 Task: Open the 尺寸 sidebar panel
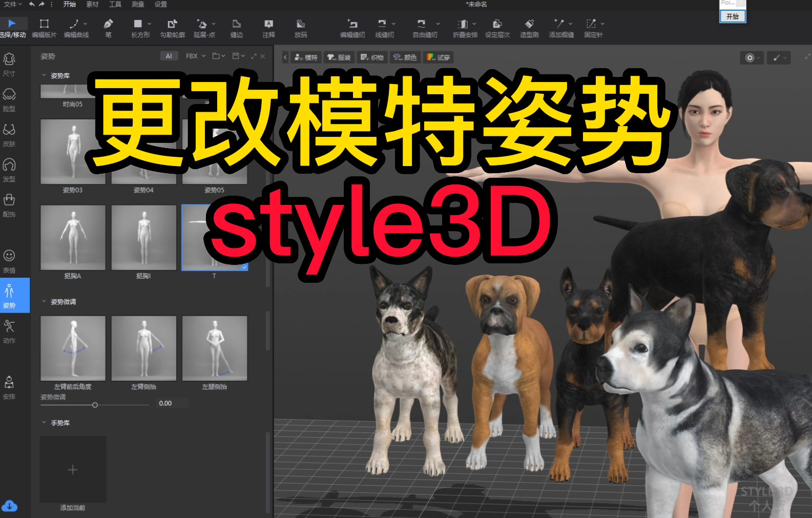coord(9,65)
